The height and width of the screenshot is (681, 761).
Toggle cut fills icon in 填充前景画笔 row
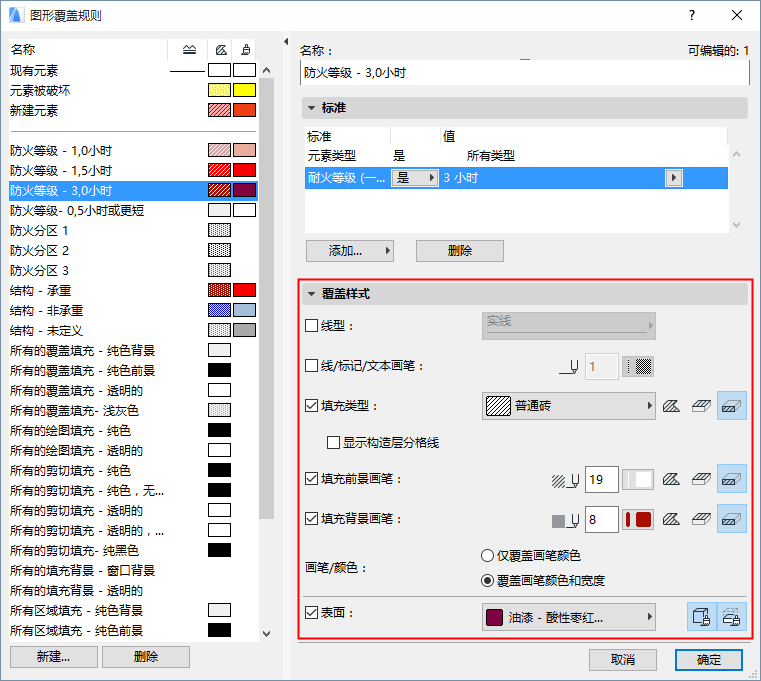click(x=731, y=480)
